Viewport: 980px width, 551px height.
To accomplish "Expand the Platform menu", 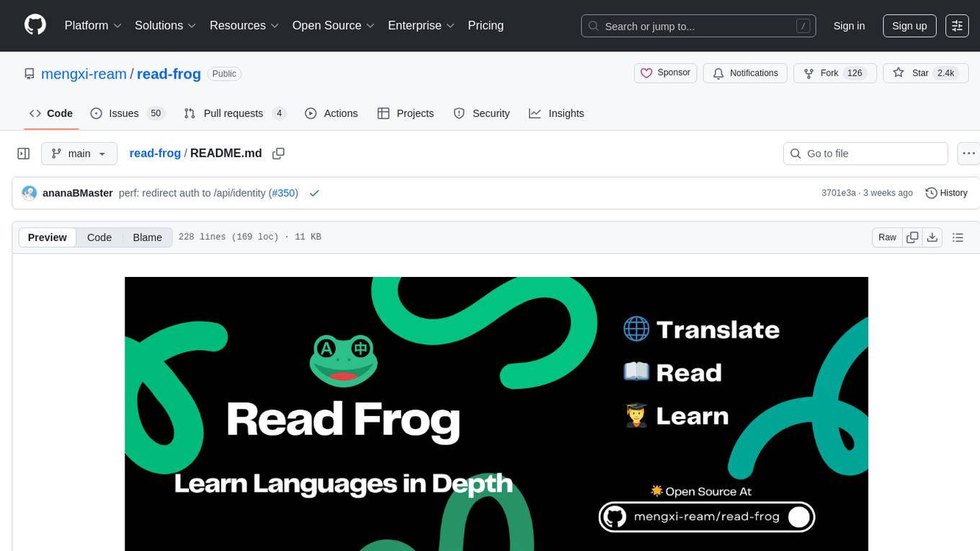I will [93, 25].
